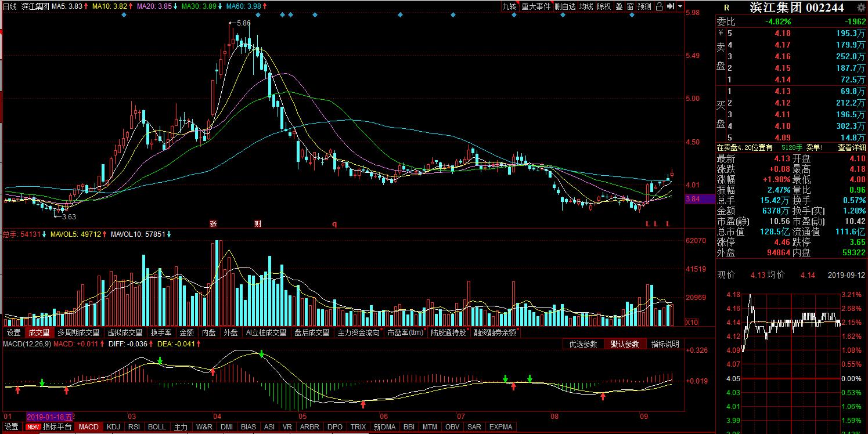
Task: Open the settings gear beside stock name
Action: (x=861, y=8)
